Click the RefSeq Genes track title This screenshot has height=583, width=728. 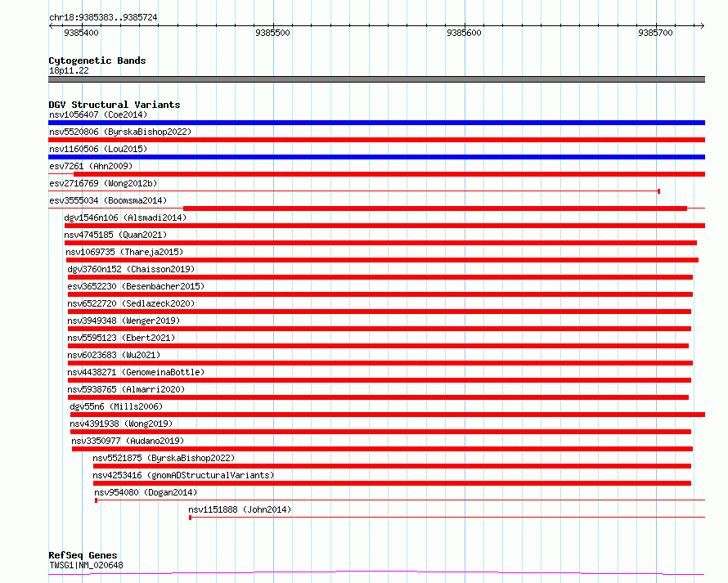pyautogui.click(x=83, y=555)
